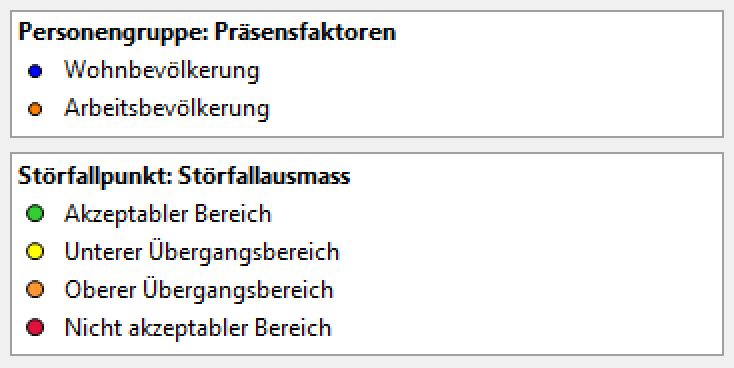The image size is (734, 368).
Task: Click the word Unterer in the yellow entry
Action: pyautogui.click(x=103, y=252)
